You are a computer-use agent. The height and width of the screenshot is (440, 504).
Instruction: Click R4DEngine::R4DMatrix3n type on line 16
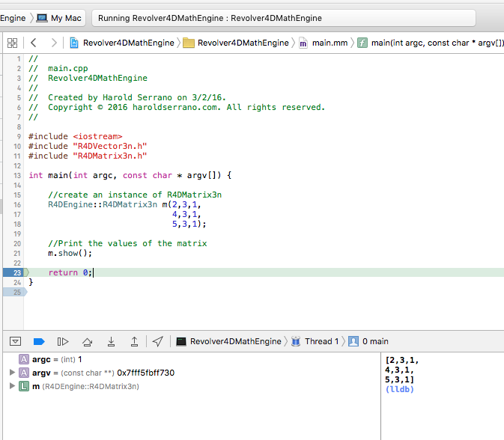(103, 204)
